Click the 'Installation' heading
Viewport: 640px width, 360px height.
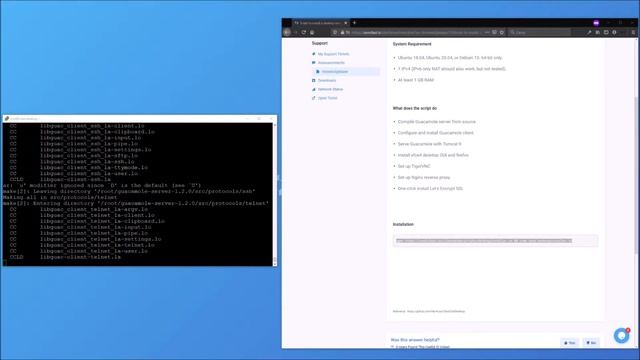[403, 224]
